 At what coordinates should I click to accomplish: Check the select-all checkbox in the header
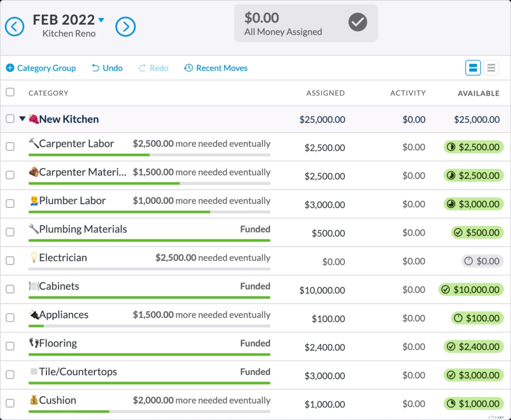coord(10,92)
